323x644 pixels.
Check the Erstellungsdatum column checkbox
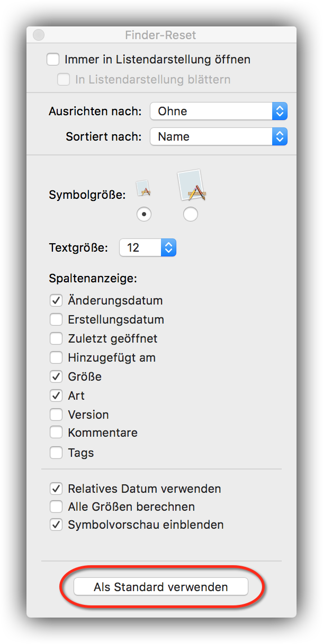tap(56, 320)
